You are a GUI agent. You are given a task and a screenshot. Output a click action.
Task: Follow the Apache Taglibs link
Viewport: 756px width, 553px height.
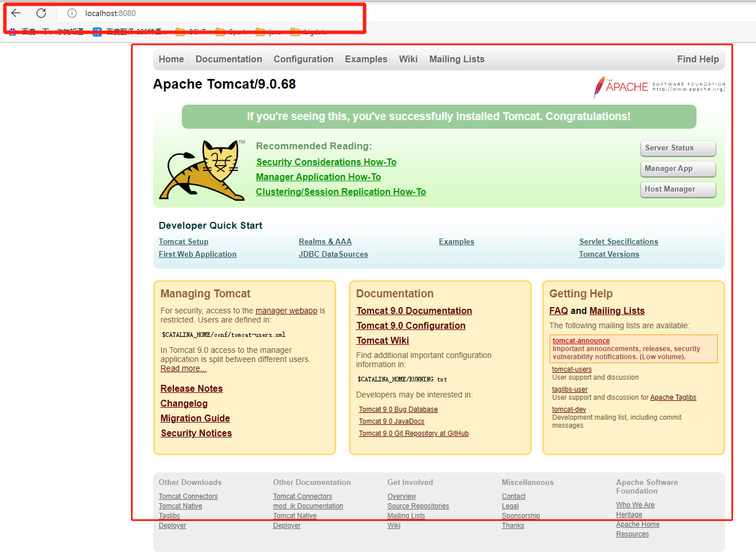674,397
